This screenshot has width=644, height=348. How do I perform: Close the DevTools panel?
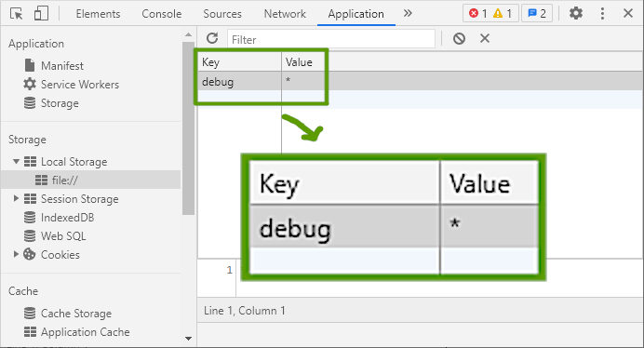coord(627,13)
